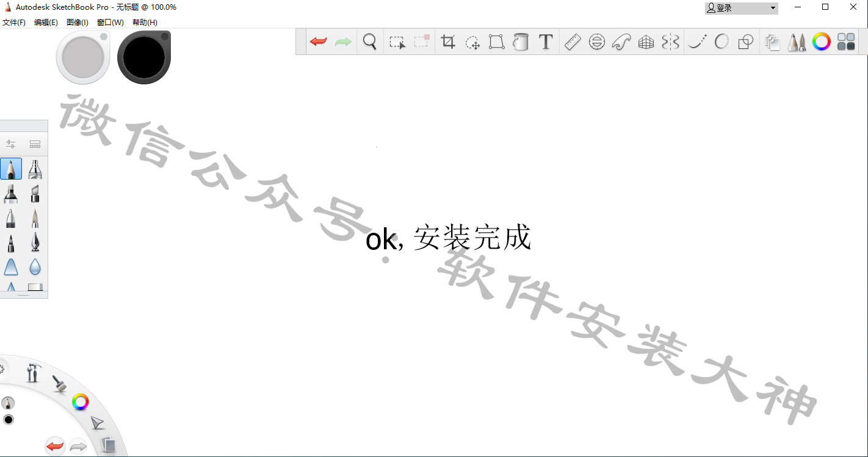Screen dimensions: 868x457
Task: Click the black current color dot in Lagoon
Action: 9,420
